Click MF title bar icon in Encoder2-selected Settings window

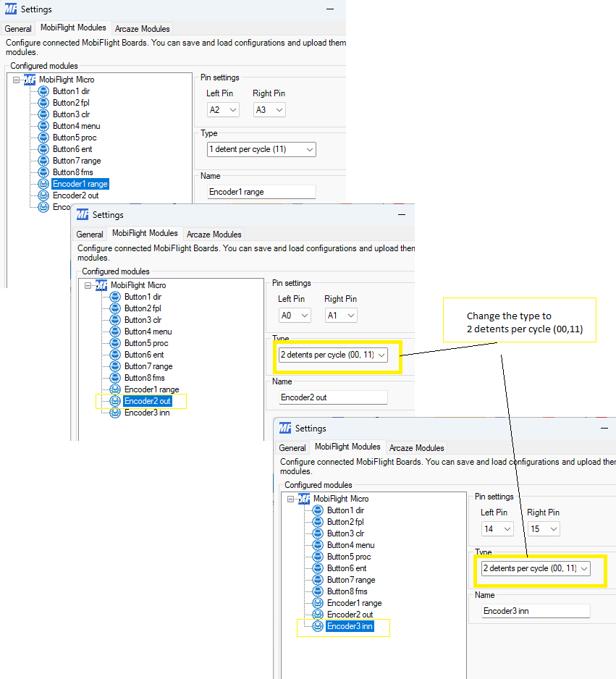[83, 215]
